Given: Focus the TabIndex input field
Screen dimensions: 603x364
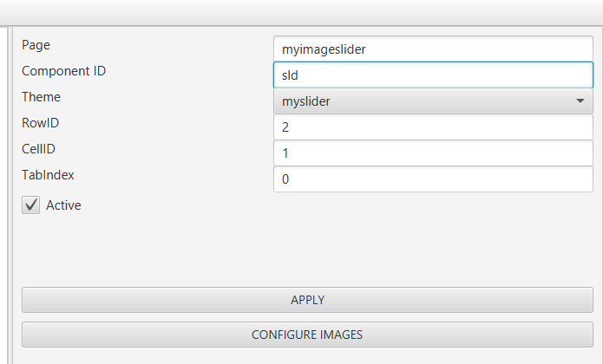Looking at the screenshot, I should (432, 179).
